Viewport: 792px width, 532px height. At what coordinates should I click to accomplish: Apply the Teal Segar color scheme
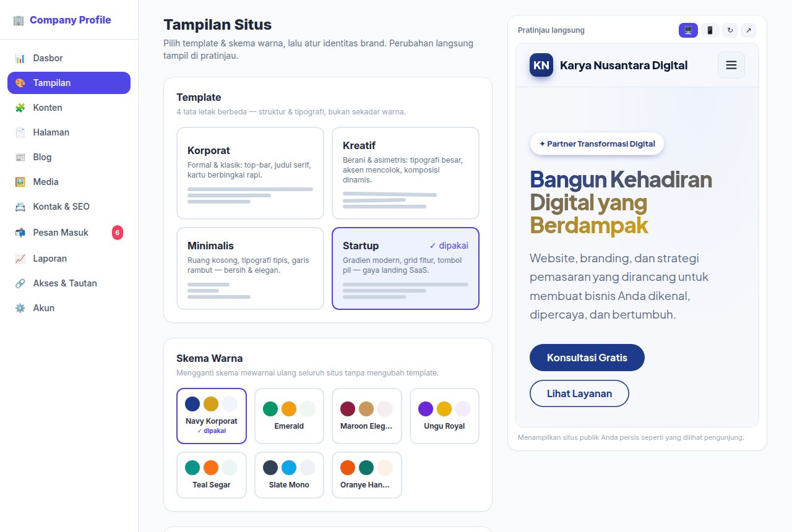point(212,475)
